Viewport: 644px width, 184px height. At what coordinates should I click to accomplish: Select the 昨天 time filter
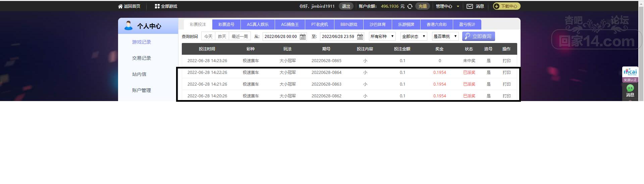[222, 37]
